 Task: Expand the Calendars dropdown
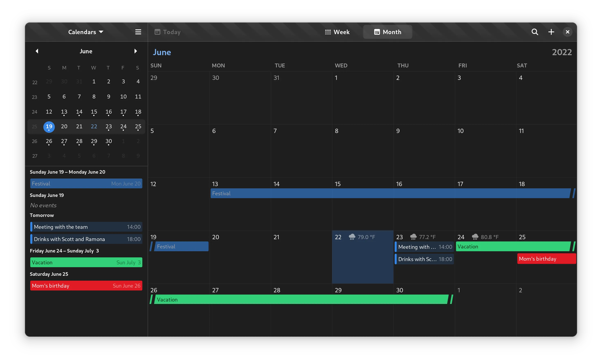tap(86, 32)
